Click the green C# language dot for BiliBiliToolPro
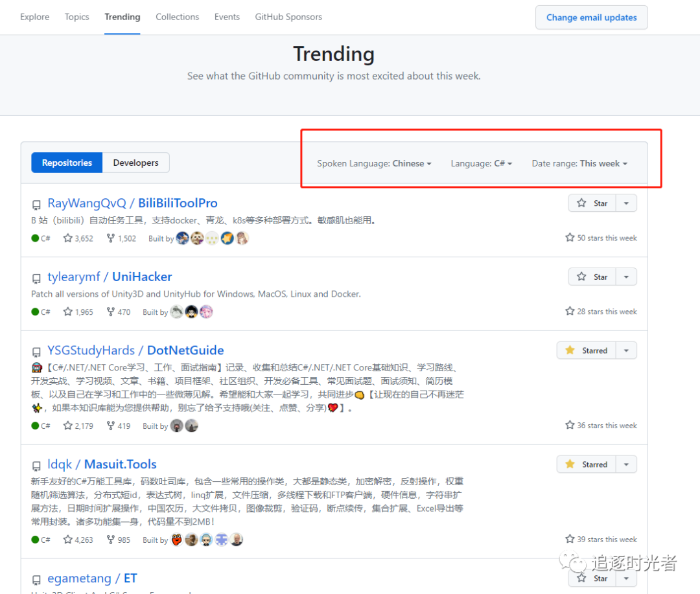700x594 pixels. [35, 238]
